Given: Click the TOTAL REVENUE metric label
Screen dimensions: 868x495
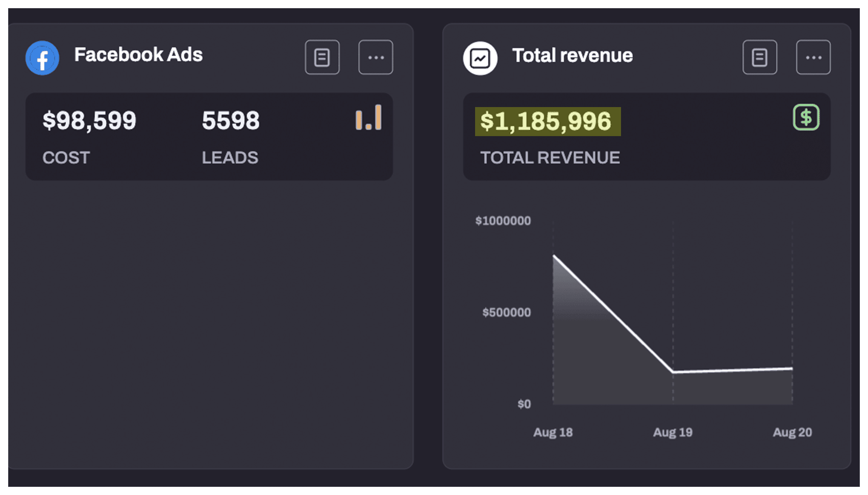Looking at the screenshot, I should [550, 158].
